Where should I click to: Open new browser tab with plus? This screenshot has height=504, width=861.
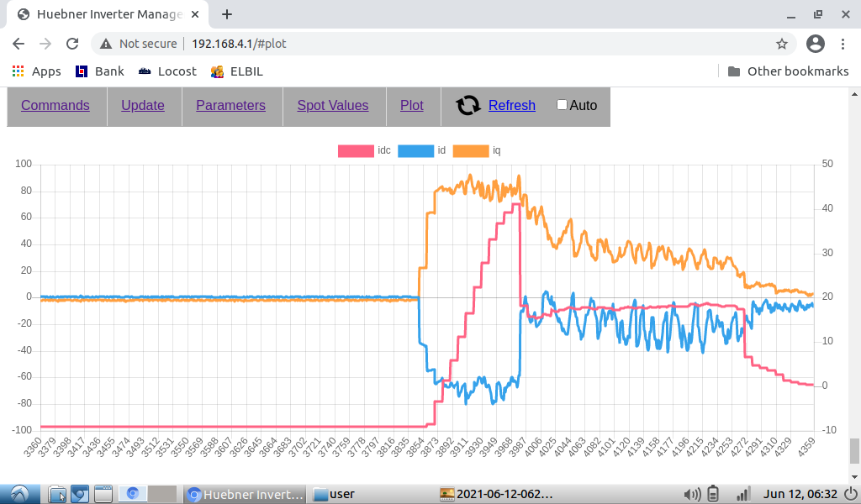pyautogui.click(x=227, y=14)
